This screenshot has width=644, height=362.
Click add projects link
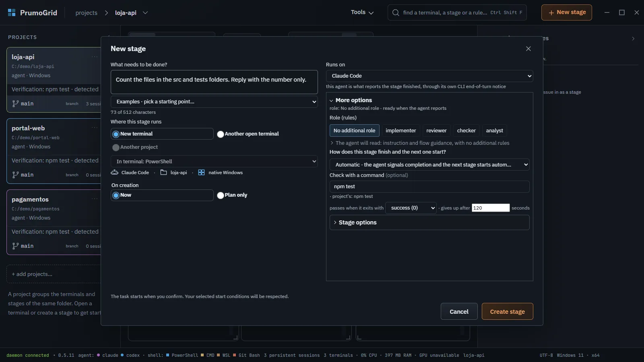tap(32, 274)
